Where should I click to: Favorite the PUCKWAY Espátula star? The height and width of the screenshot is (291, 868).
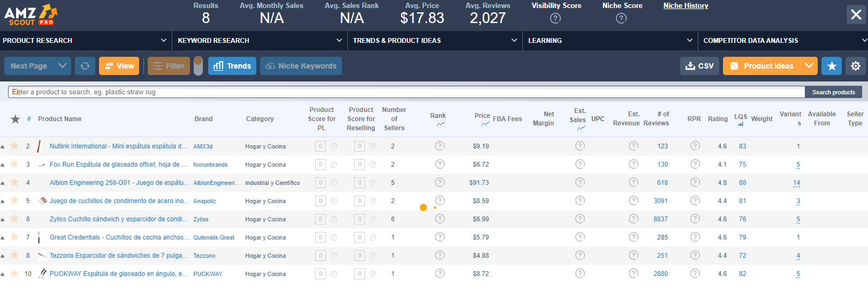pyautogui.click(x=14, y=273)
